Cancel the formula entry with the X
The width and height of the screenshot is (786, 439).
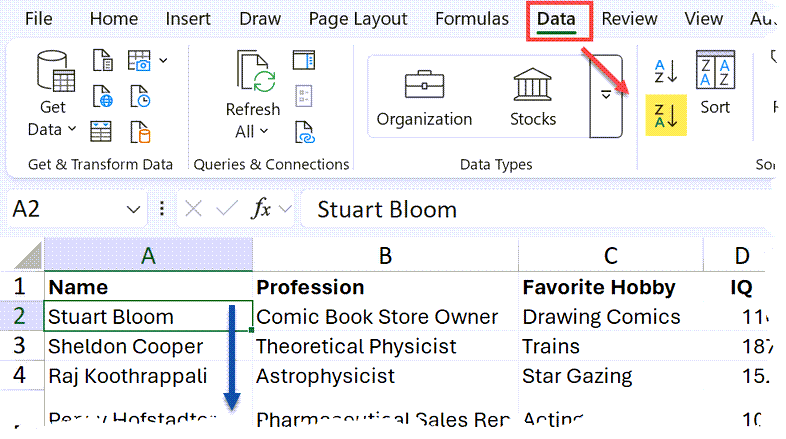click(193, 209)
